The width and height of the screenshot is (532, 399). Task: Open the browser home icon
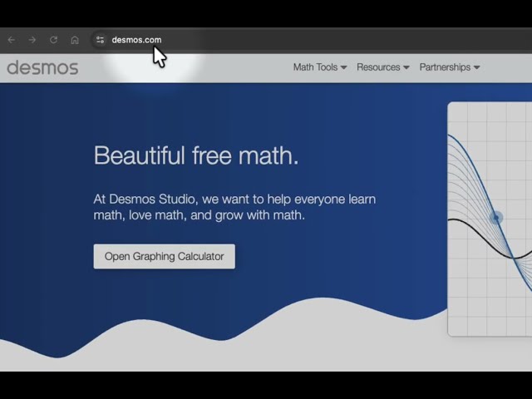tap(75, 40)
